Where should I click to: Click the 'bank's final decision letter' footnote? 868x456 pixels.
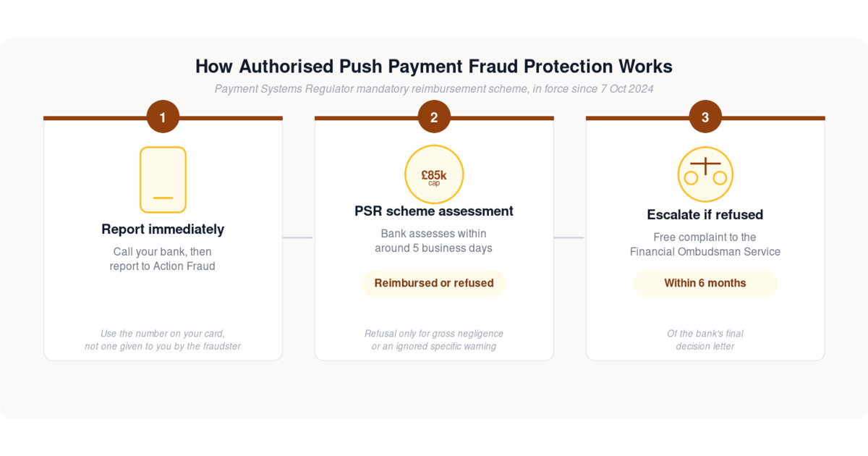click(705, 340)
